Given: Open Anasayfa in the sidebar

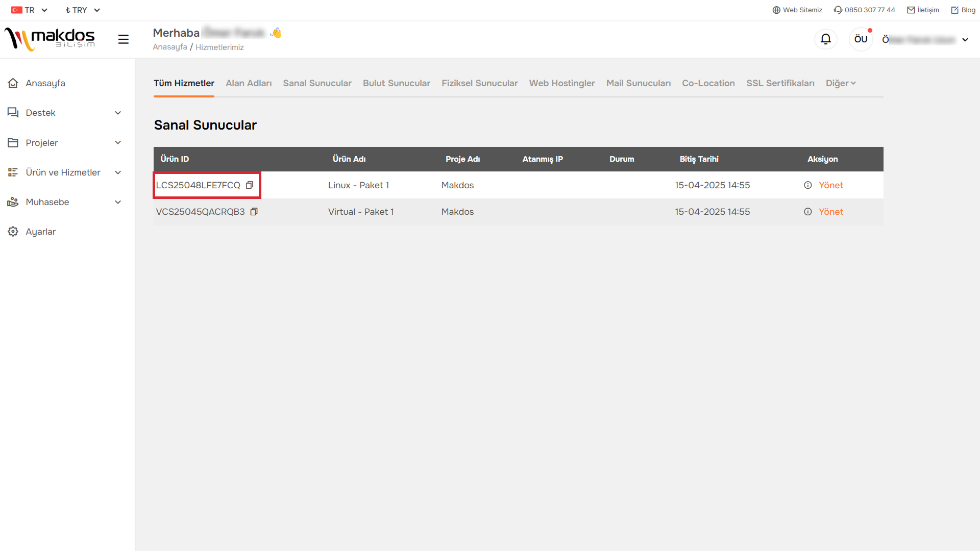Looking at the screenshot, I should pyautogui.click(x=45, y=83).
